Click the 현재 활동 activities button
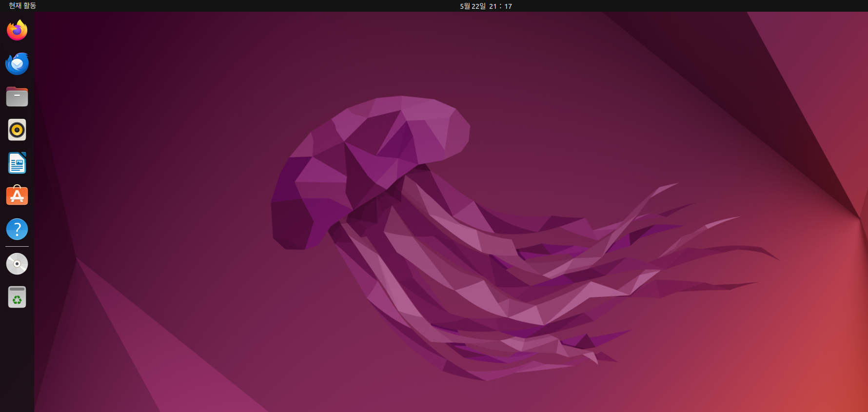Image resolution: width=868 pixels, height=412 pixels. click(22, 6)
